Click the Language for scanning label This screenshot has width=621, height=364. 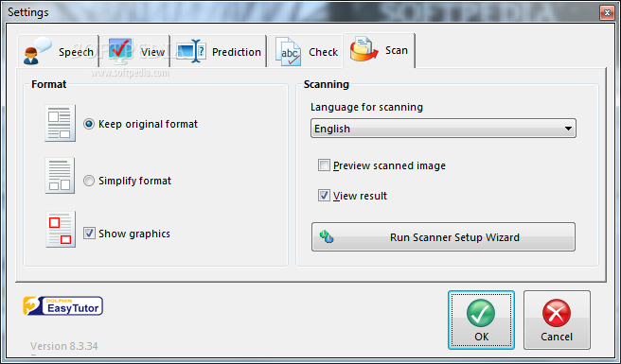point(366,107)
